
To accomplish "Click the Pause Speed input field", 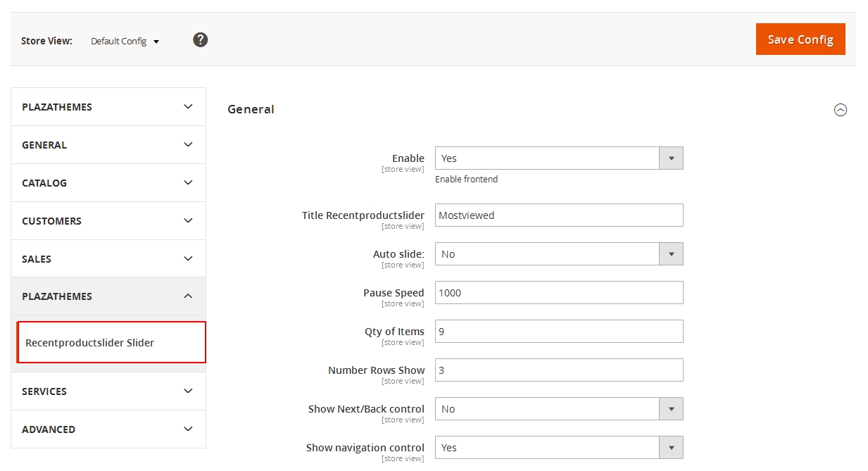I will coord(558,293).
